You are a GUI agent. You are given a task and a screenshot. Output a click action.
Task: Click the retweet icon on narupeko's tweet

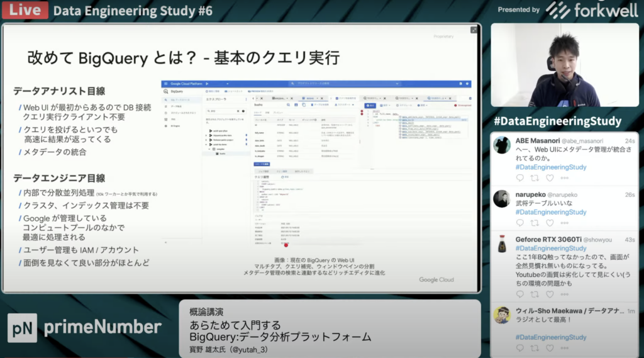coord(535,223)
